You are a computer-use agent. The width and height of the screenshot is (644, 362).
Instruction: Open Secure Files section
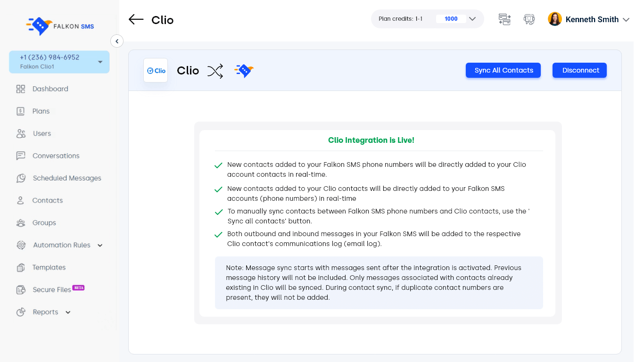[x=52, y=290]
